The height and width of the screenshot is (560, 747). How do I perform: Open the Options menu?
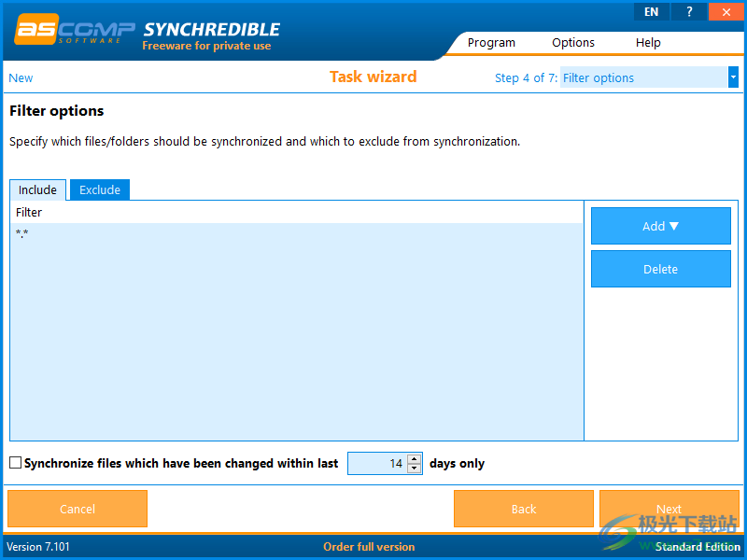pyautogui.click(x=572, y=42)
